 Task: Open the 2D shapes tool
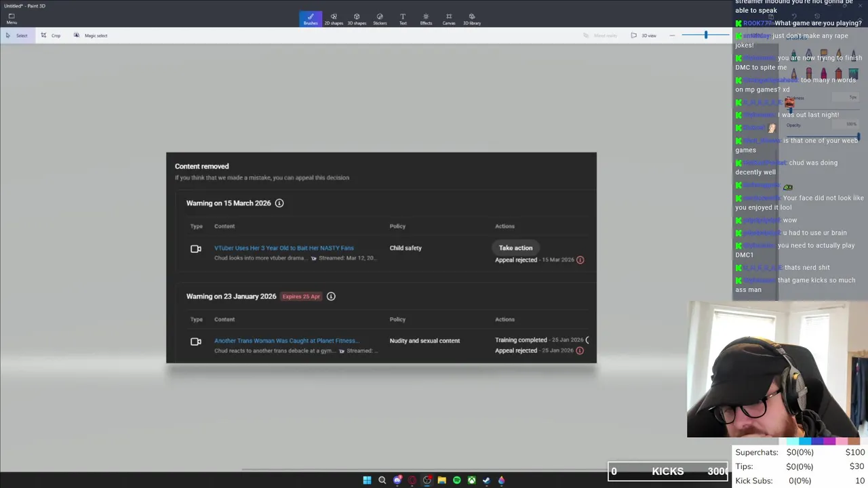point(334,19)
